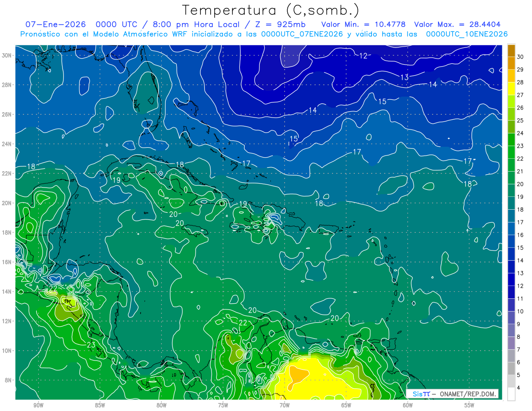Select the colorbar swatch between 23 and 24

click(x=511, y=139)
